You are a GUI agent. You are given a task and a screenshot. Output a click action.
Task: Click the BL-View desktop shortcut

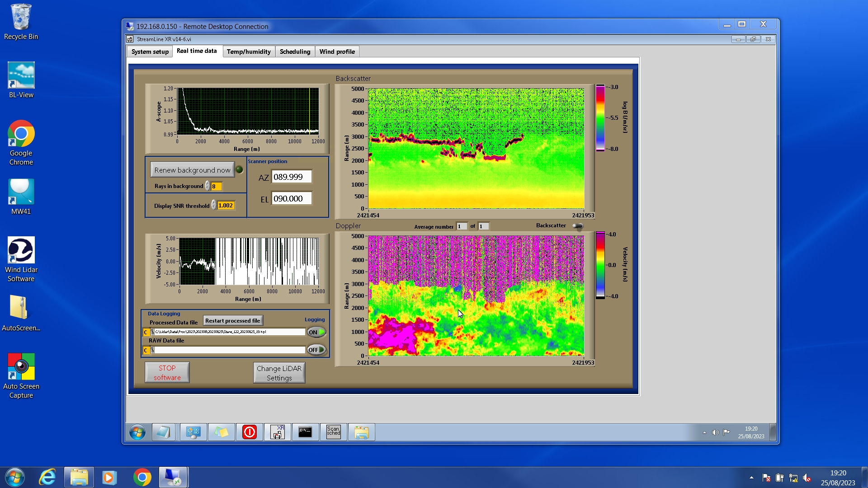point(21,80)
